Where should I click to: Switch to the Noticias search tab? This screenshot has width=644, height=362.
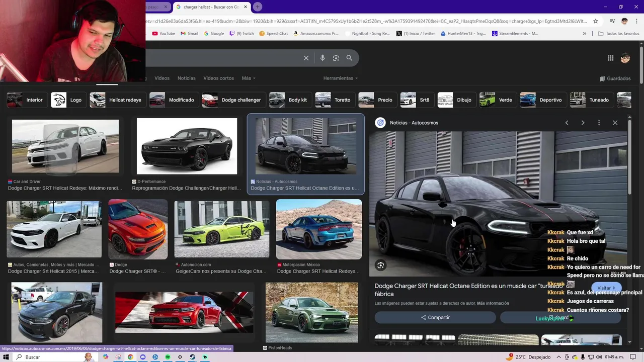click(x=186, y=78)
